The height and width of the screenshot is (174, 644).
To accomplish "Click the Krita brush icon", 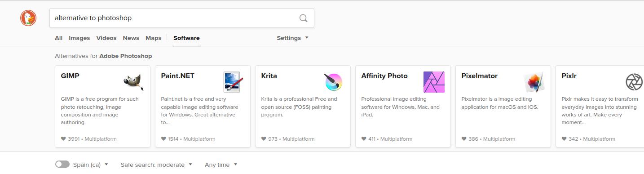I will tap(334, 82).
